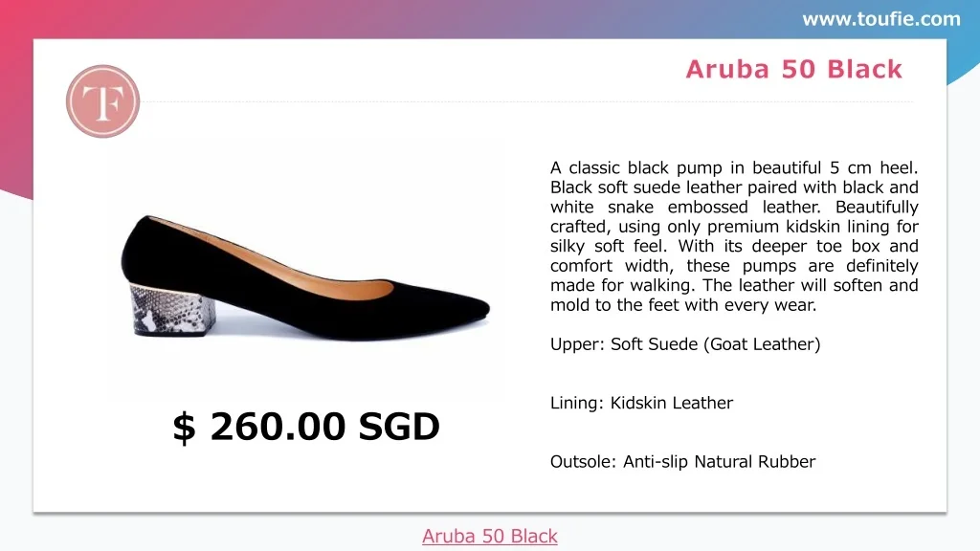This screenshot has width=980, height=551.
Task: Follow the underlined Aruba 50 Black link
Action: tap(489, 537)
